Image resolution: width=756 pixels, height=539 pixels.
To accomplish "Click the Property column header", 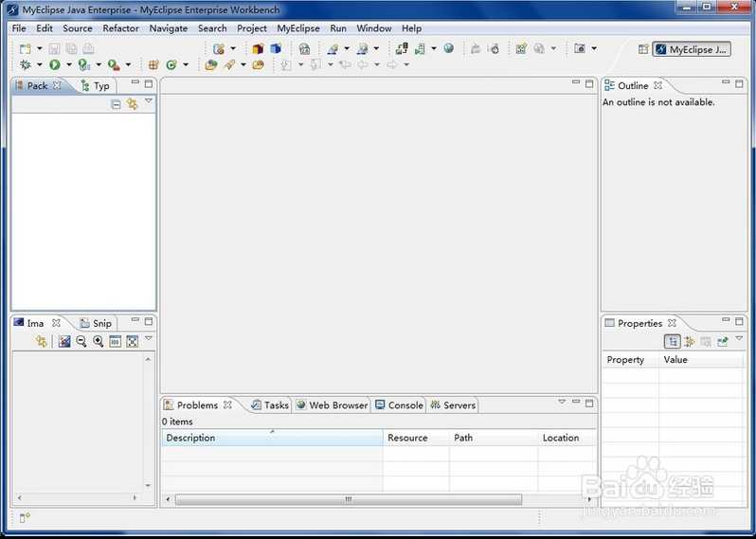I will (x=630, y=360).
